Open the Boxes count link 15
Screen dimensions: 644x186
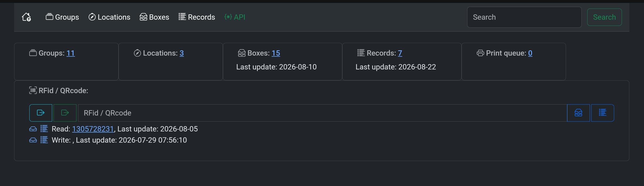(x=276, y=53)
